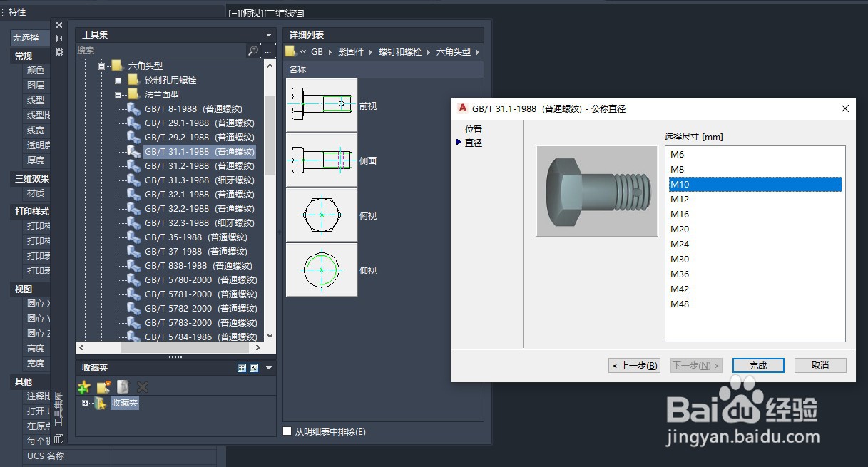The height and width of the screenshot is (467, 868).
Task: Select size M12 in the list
Action: point(755,199)
